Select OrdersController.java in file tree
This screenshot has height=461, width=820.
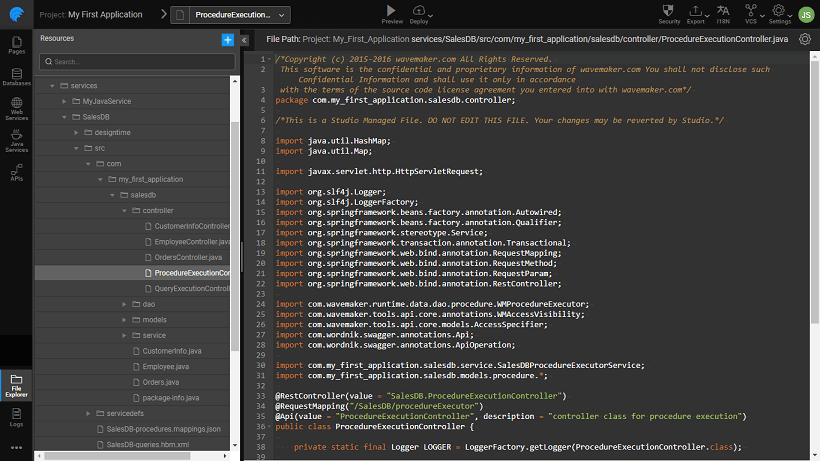coord(188,257)
